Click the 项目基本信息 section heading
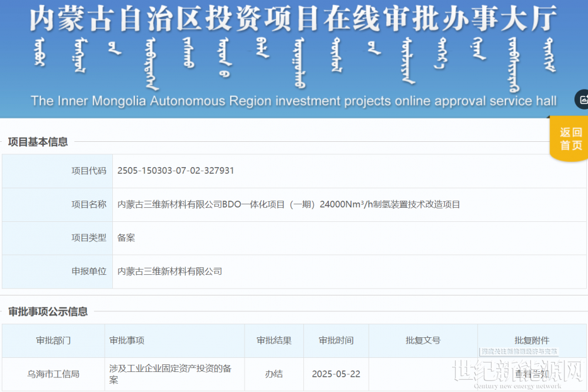This screenshot has height=392, width=588. tap(38, 142)
